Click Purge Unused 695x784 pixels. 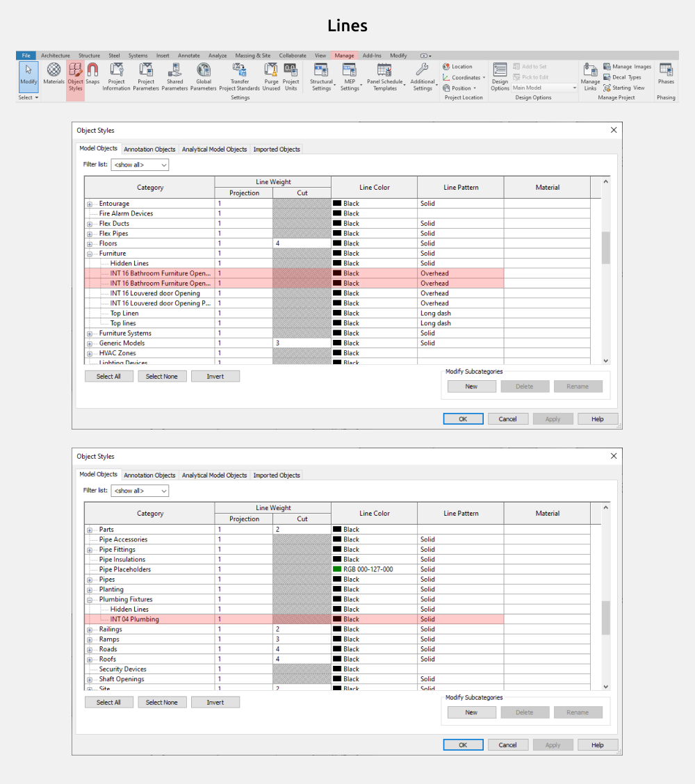[271, 76]
